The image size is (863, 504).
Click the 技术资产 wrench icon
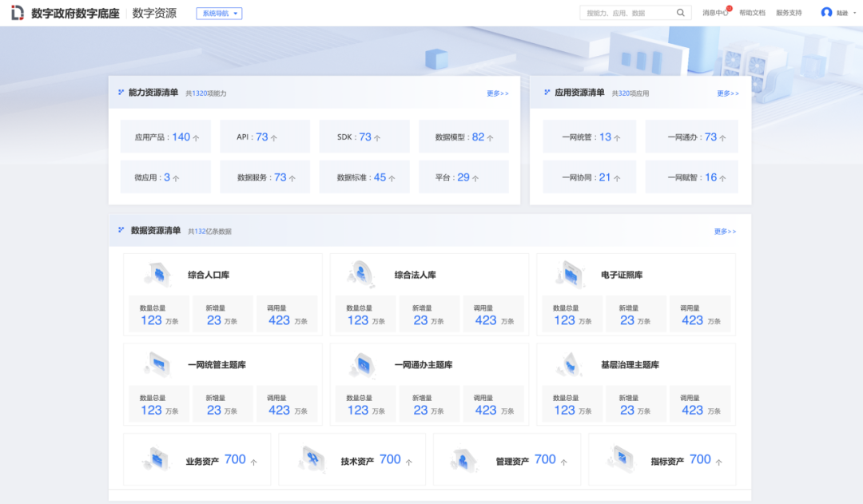(x=312, y=460)
